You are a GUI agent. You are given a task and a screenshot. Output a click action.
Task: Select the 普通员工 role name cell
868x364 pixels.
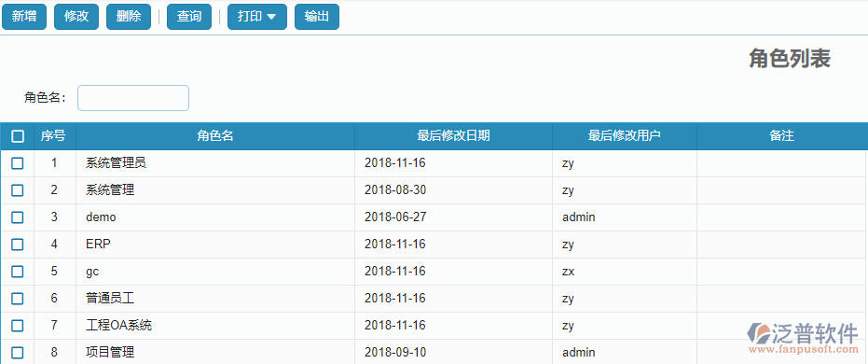pyautogui.click(x=215, y=299)
